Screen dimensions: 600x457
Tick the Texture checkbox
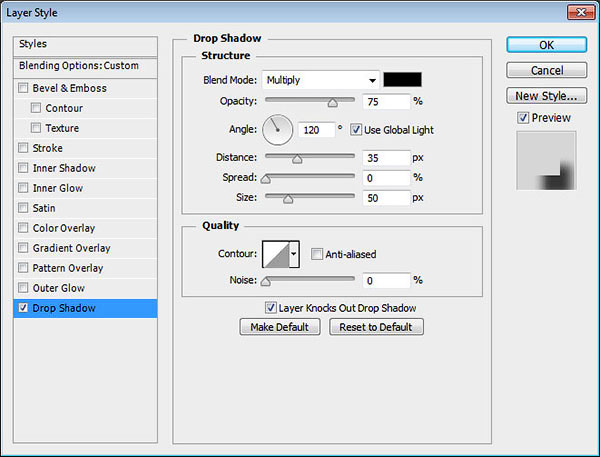click(36, 128)
